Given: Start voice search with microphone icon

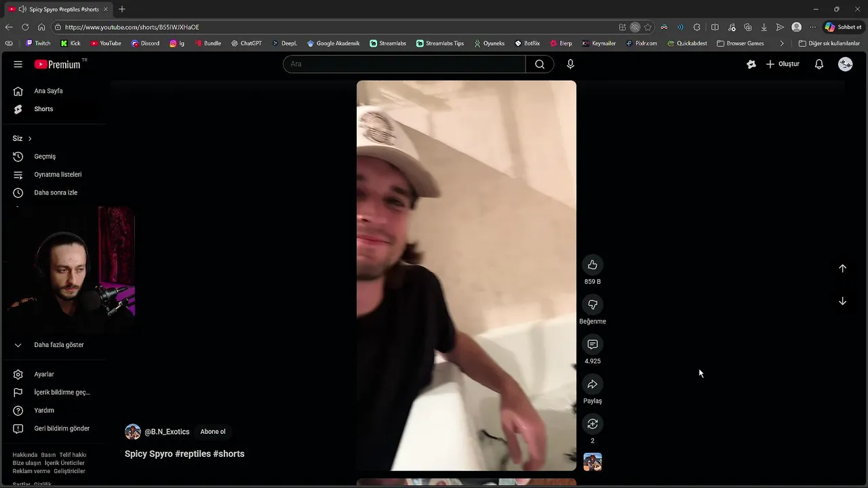Looking at the screenshot, I should [x=570, y=64].
